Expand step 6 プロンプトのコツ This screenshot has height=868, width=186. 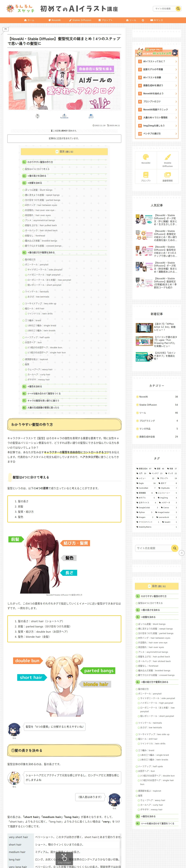point(157,101)
